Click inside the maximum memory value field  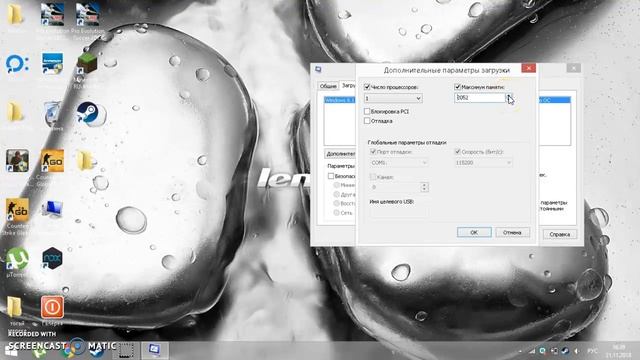point(480,98)
